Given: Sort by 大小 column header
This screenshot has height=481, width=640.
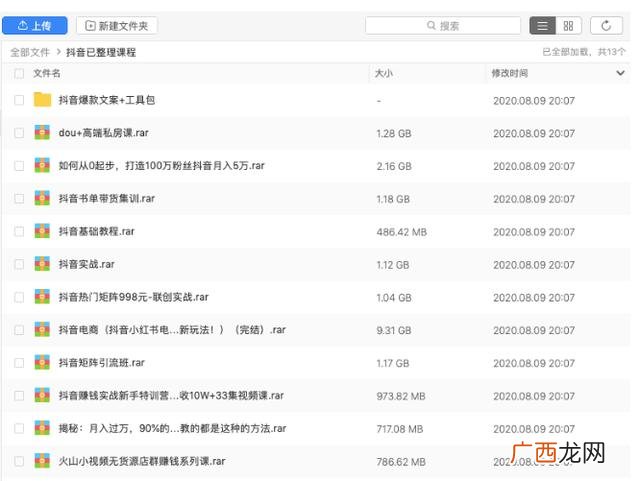Looking at the screenshot, I should pos(384,73).
